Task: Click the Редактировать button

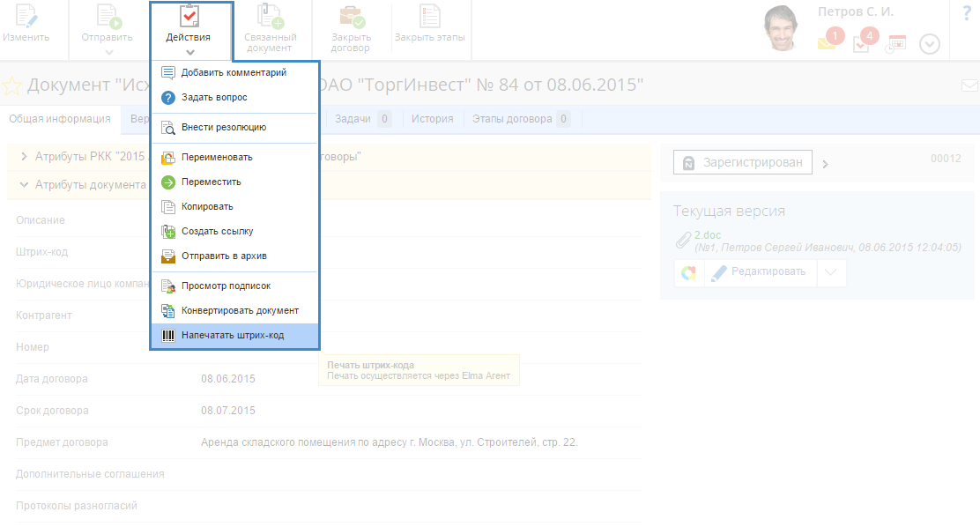Action: click(x=761, y=272)
